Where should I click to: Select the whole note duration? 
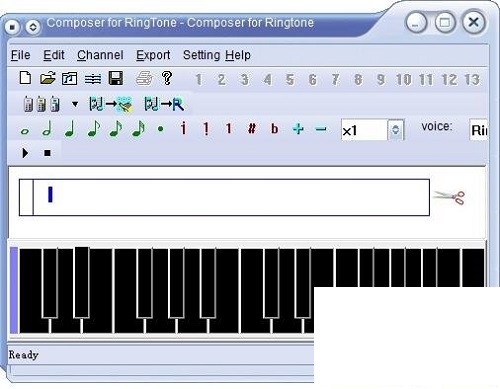coord(25,131)
